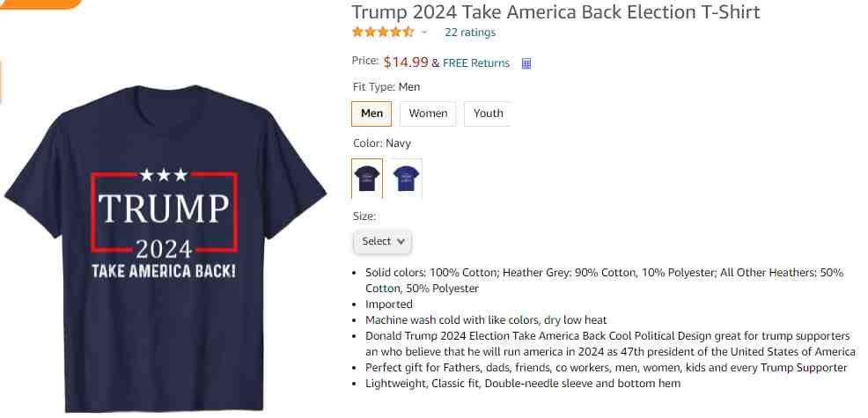
Task: Click the navy t-shirt product image
Action: (x=165, y=248)
